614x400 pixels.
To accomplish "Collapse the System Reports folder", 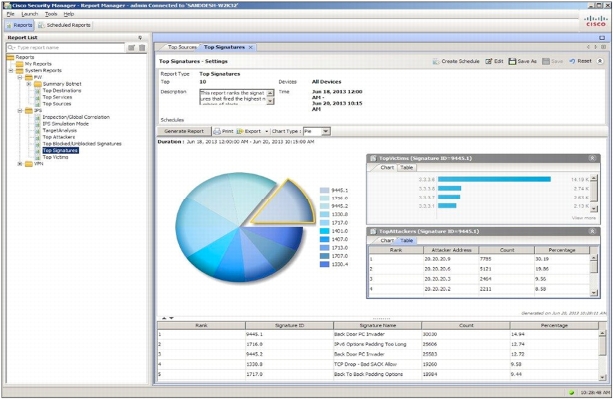I will click(x=11, y=71).
